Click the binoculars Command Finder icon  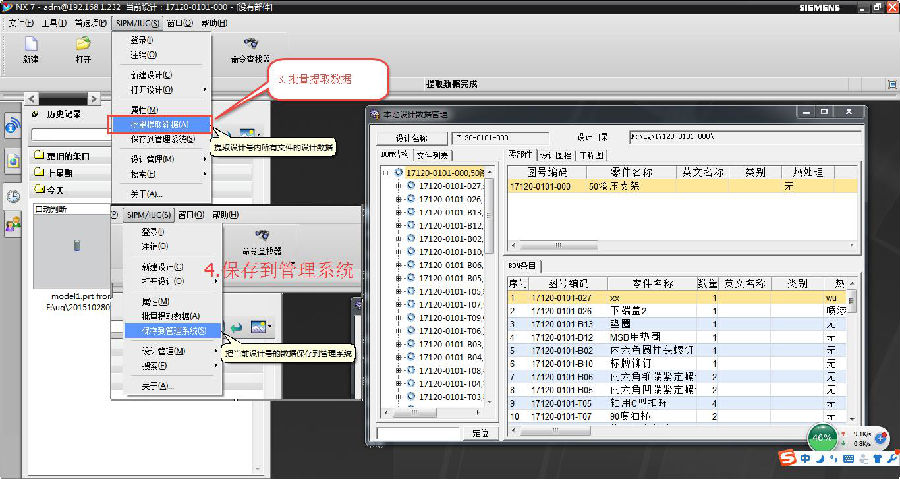(251, 44)
